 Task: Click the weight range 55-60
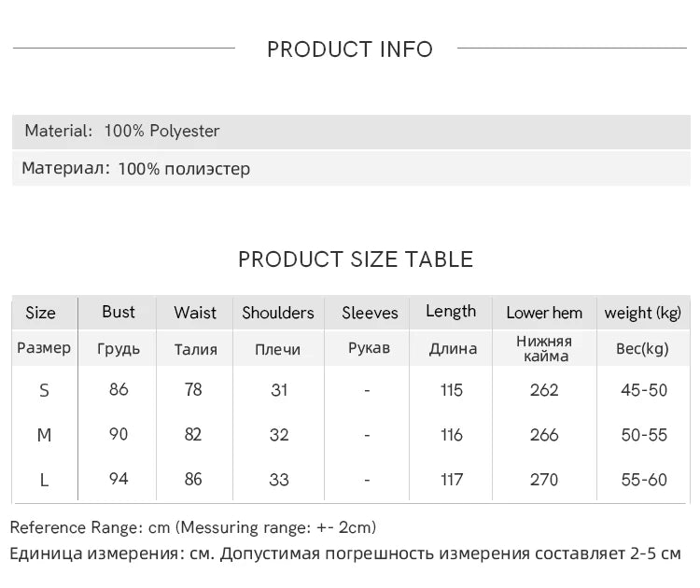click(644, 480)
